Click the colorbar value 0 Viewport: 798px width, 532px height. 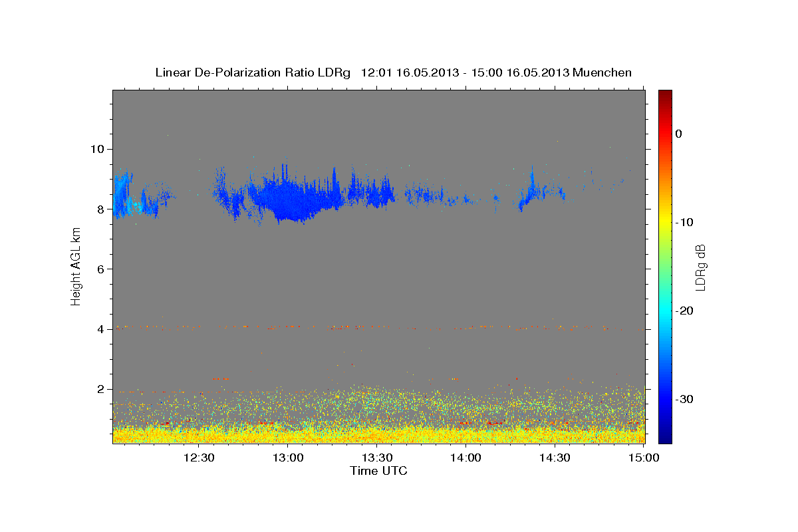click(x=678, y=134)
